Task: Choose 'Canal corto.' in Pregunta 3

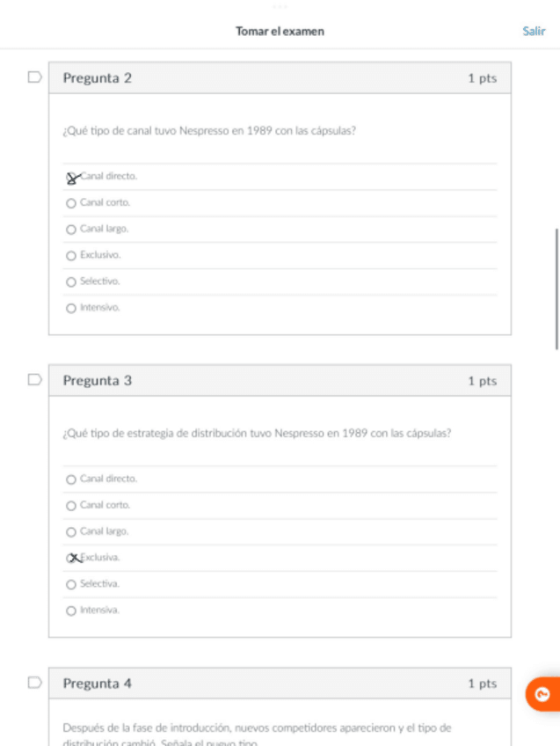Action: 71,506
